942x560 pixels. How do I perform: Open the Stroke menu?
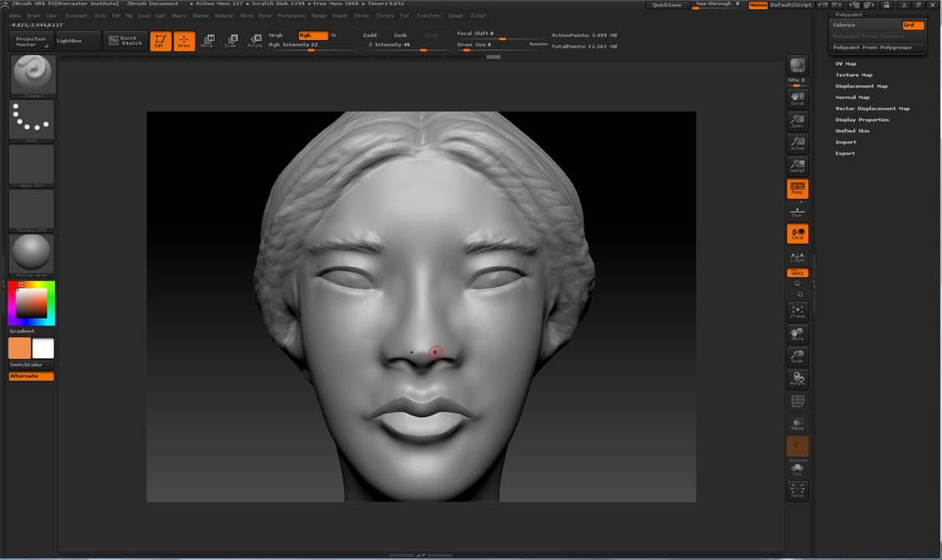(361, 16)
